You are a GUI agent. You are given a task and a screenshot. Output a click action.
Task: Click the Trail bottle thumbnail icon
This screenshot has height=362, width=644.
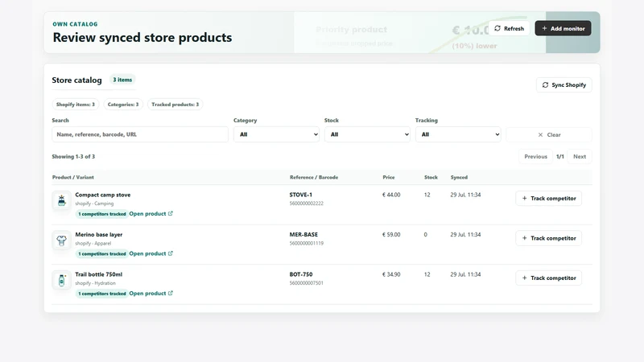(x=62, y=280)
